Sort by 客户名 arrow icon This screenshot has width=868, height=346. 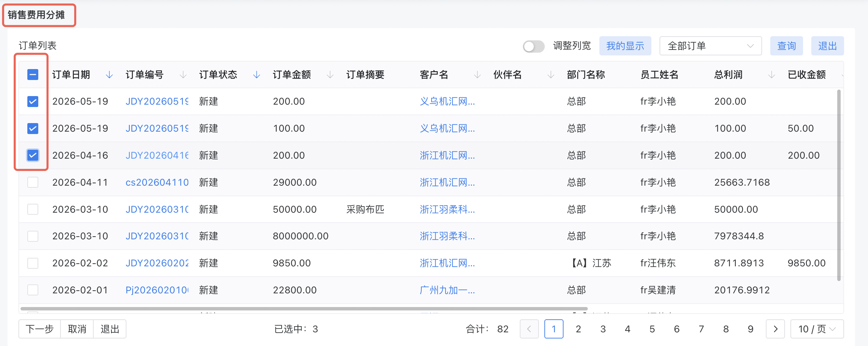click(477, 75)
